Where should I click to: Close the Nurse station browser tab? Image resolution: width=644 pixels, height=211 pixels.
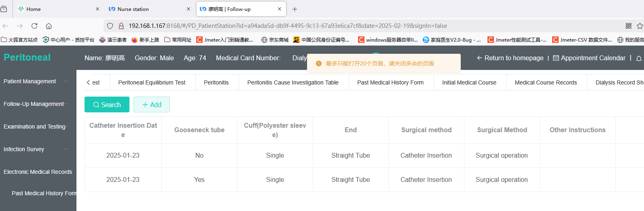tap(189, 9)
